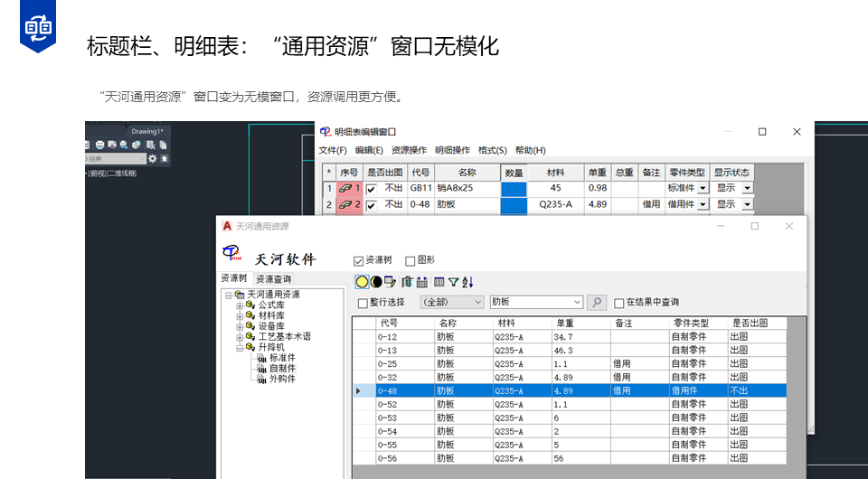Click the part icon in BOM row 2
The height and width of the screenshot is (488, 868).
click(x=345, y=205)
